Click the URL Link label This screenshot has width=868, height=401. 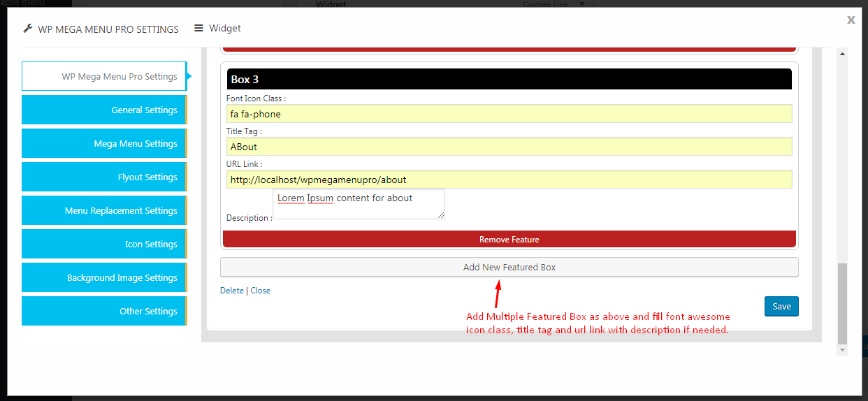tap(244, 164)
